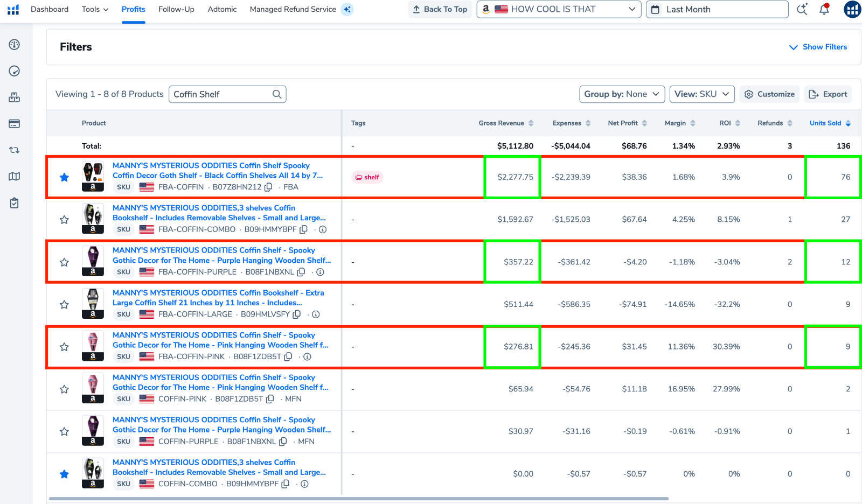Open the HOW COOL IS THAT store selector

pyautogui.click(x=559, y=9)
